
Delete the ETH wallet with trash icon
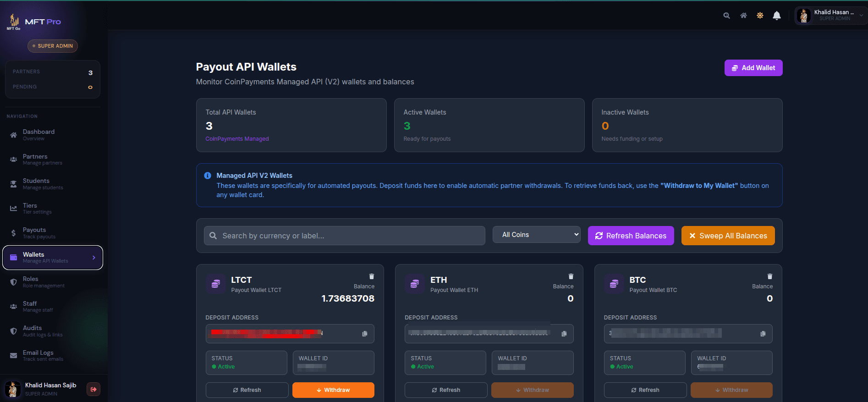571,276
